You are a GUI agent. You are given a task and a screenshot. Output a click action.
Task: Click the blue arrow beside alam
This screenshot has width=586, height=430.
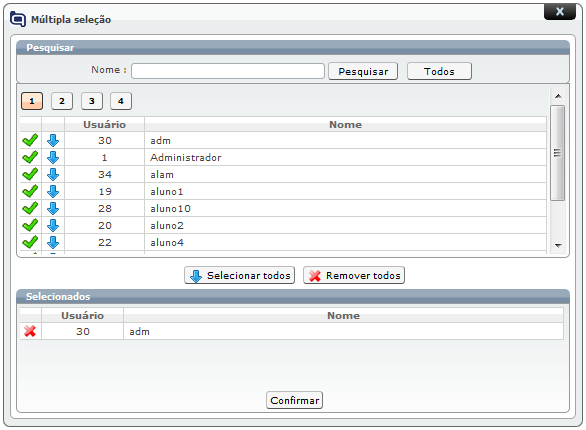53,174
